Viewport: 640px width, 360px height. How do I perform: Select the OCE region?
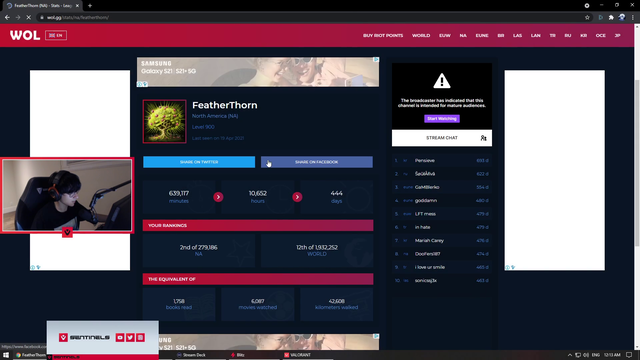(600, 36)
